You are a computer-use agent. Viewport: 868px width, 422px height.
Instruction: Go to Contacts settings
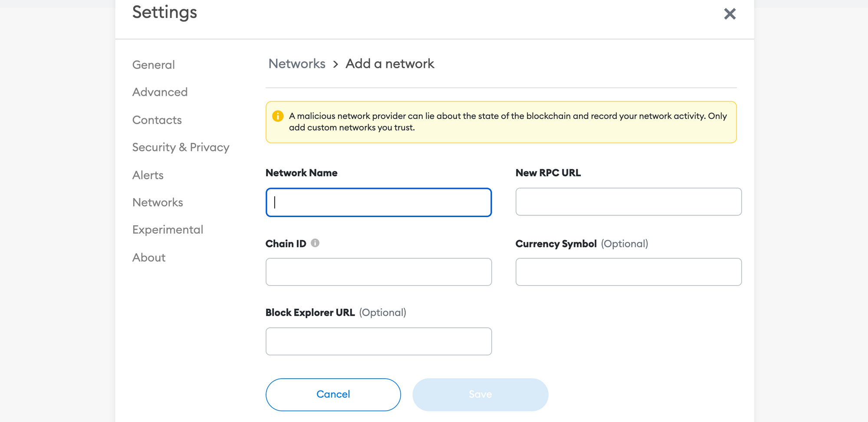click(x=157, y=120)
